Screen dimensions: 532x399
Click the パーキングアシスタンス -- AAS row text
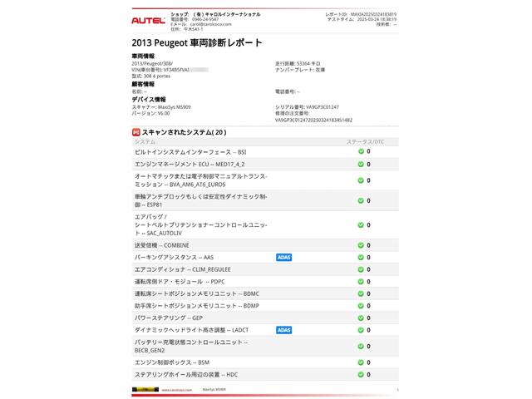click(x=174, y=258)
